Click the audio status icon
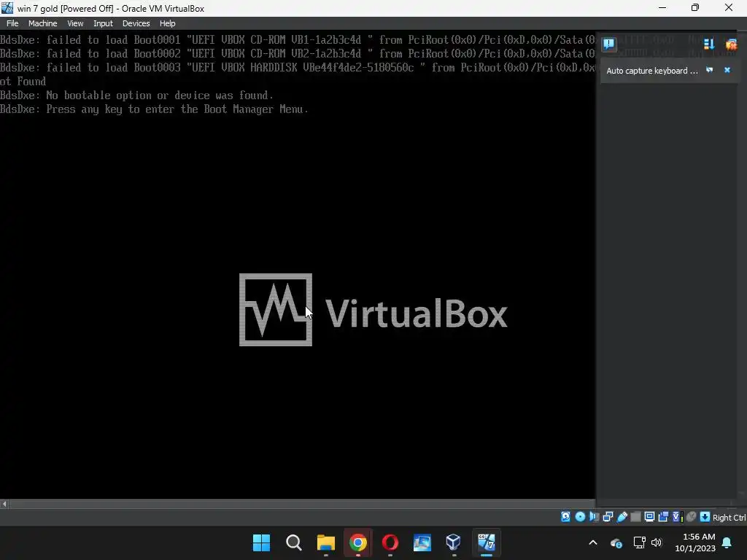 pyautogui.click(x=594, y=517)
